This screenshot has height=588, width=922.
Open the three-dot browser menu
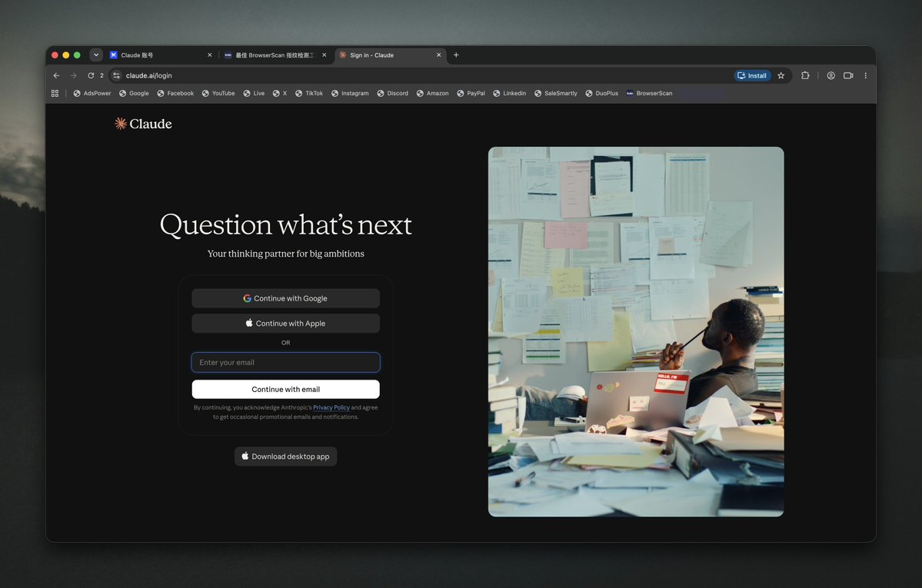866,75
